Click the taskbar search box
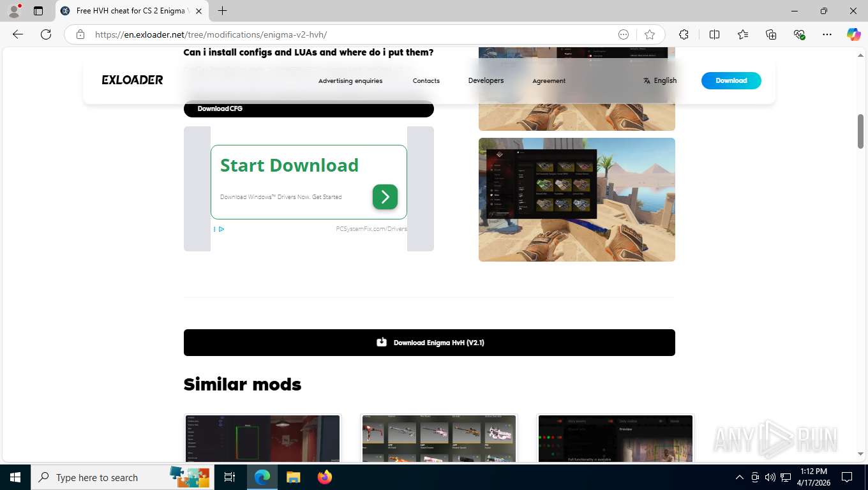868x490 pixels. (x=121, y=477)
